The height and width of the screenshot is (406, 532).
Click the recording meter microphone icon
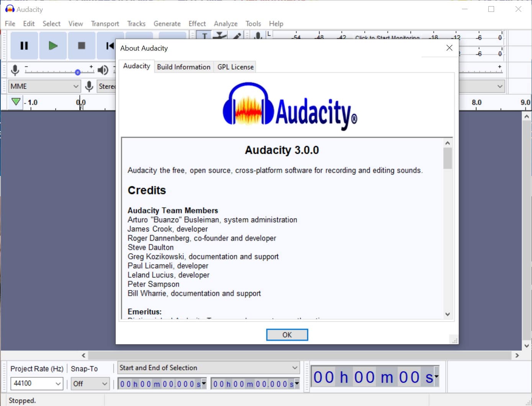tap(258, 36)
